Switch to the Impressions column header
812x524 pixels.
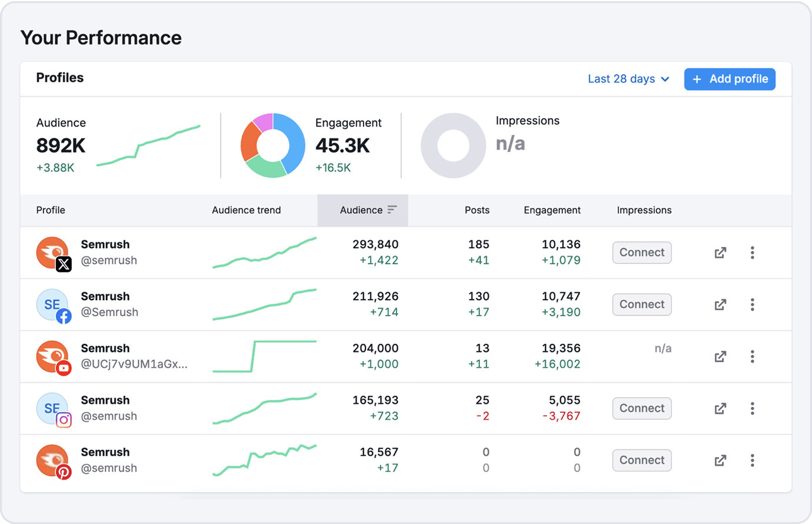643,210
